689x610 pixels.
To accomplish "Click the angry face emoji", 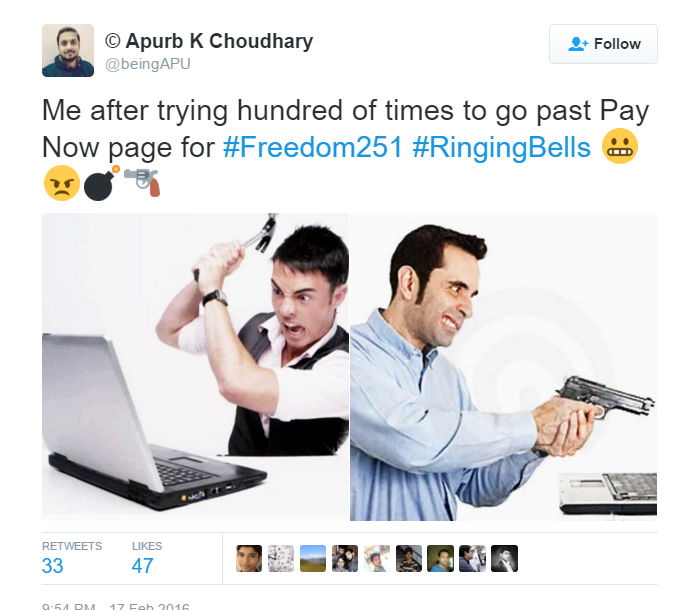I will pyautogui.click(x=62, y=183).
